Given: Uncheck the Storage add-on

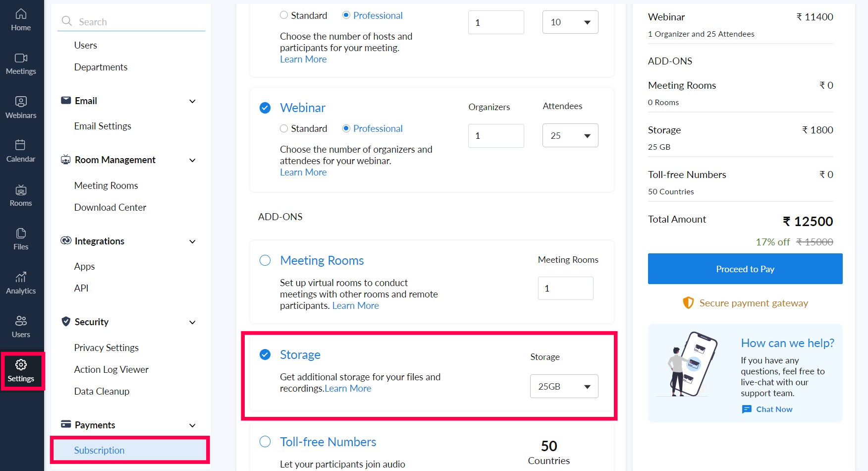Looking at the screenshot, I should click(265, 355).
